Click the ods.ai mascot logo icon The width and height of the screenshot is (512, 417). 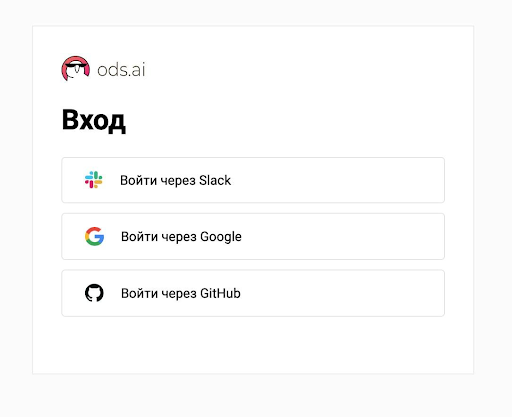(76, 69)
